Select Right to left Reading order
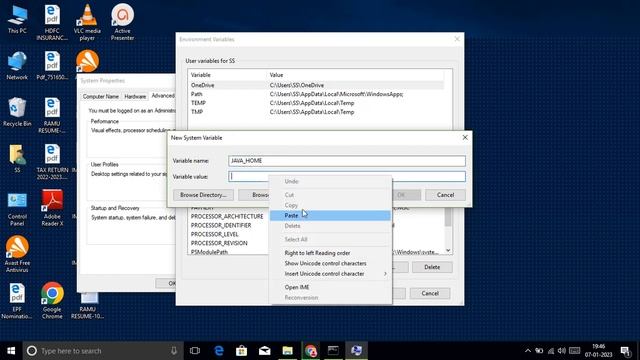The image size is (640, 360). click(x=330, y=253)
